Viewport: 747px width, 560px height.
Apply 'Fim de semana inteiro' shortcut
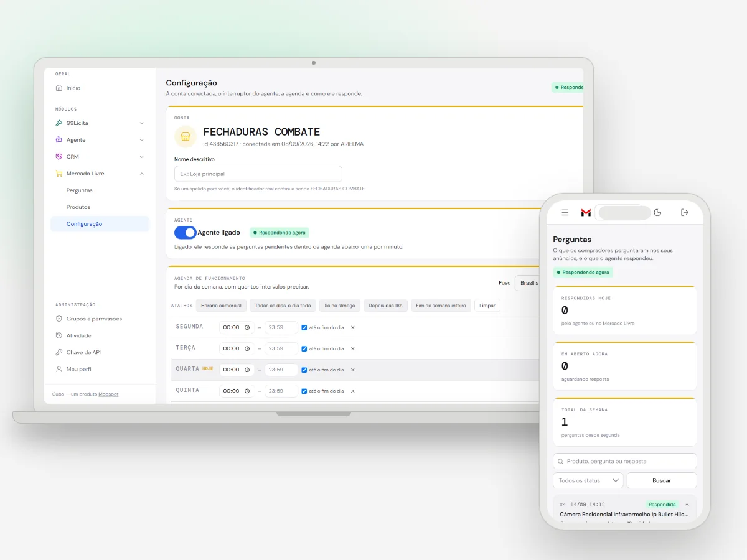click(441, 306)
